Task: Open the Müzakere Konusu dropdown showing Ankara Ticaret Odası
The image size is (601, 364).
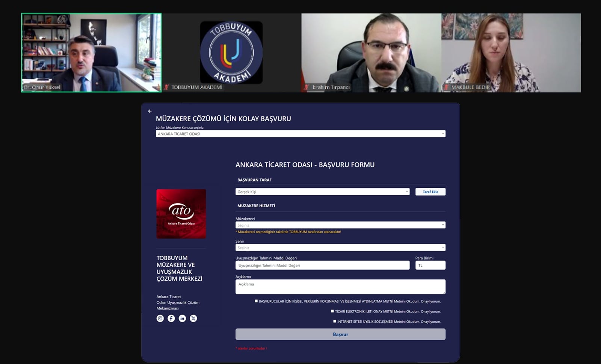Action: 300,134
